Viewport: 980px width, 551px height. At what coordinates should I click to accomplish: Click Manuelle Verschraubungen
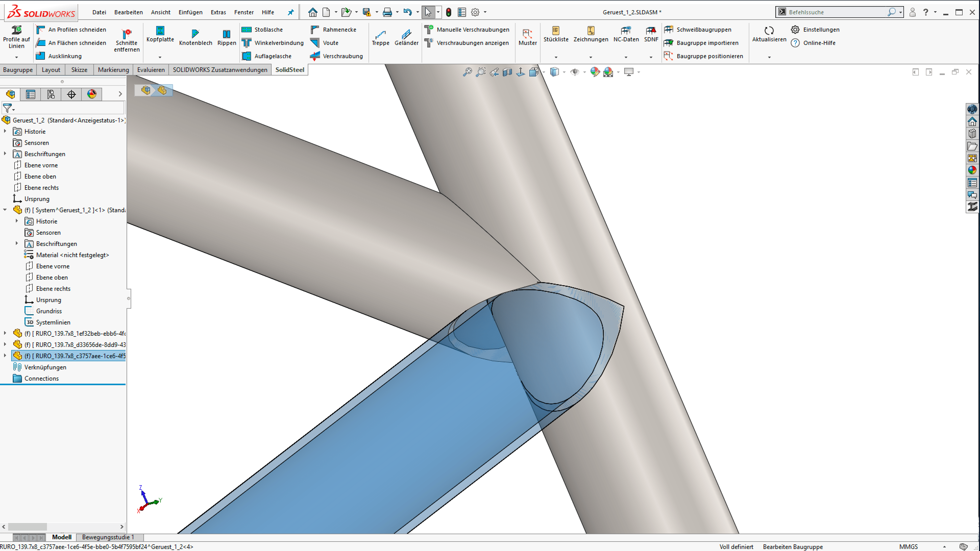click(467, 30)
